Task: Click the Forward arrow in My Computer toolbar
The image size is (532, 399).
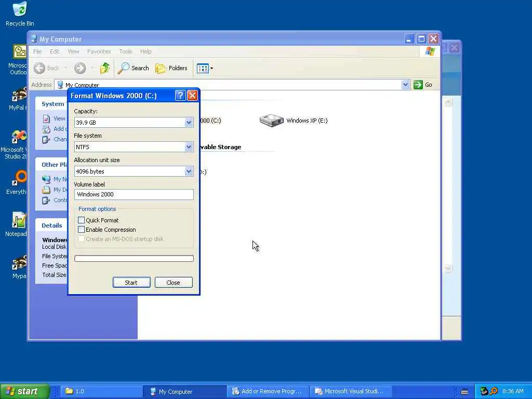Action: click(80, 68)
